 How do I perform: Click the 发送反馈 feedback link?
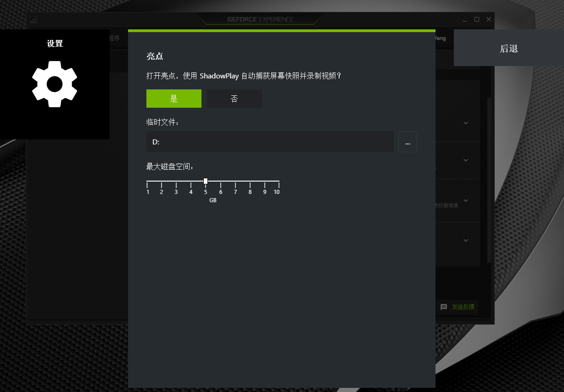[x=463, y=307]
